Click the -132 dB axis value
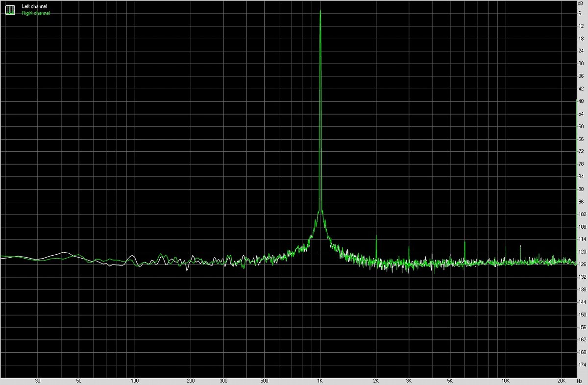Viewport: 588px width, 385px height. [582, 277]
